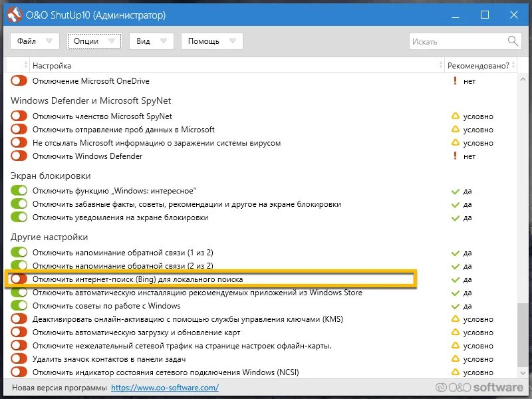532x399 pixels.
Task: Click yellow triangle for значок контактов row
Action: click(455, 358)
